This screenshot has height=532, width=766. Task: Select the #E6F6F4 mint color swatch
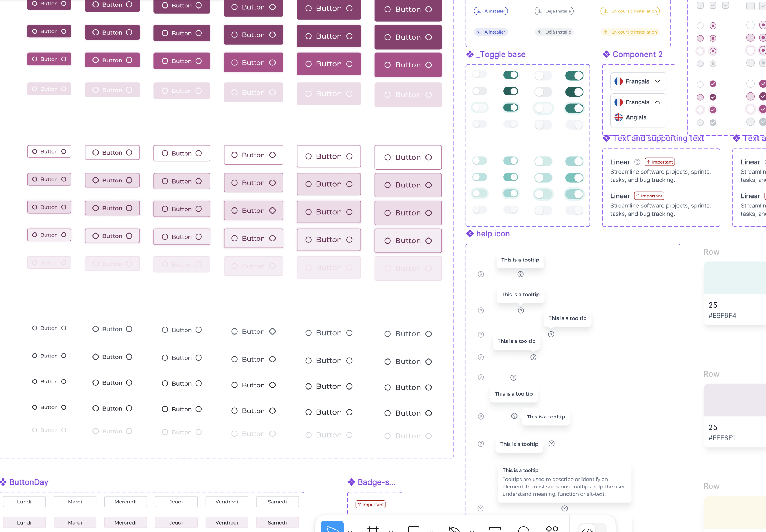[735, 278]
